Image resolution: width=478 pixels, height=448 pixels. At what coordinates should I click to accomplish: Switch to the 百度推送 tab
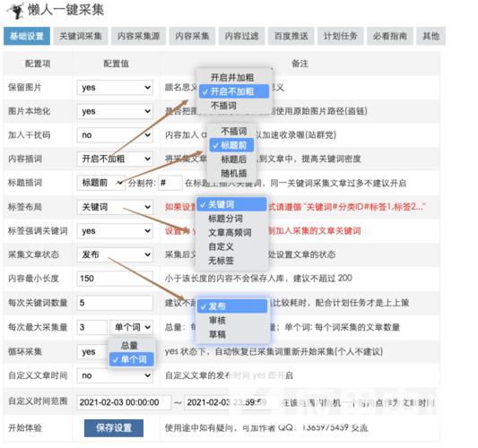click(291, 36)
